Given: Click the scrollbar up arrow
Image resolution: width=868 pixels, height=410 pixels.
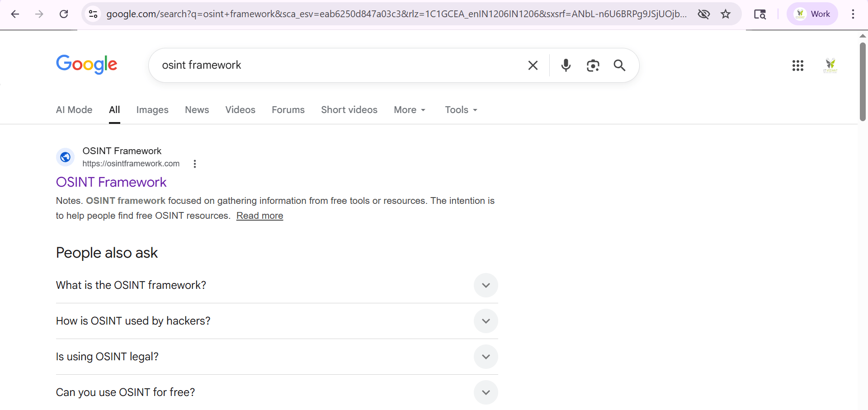Looking at the screenshot, I should (863, 36).
